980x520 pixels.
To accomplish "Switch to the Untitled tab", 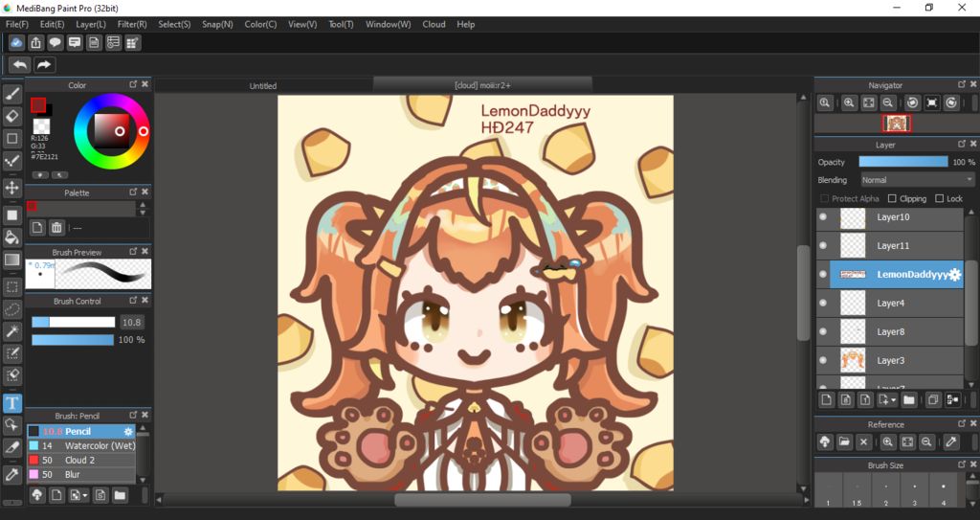I will 263,86.
